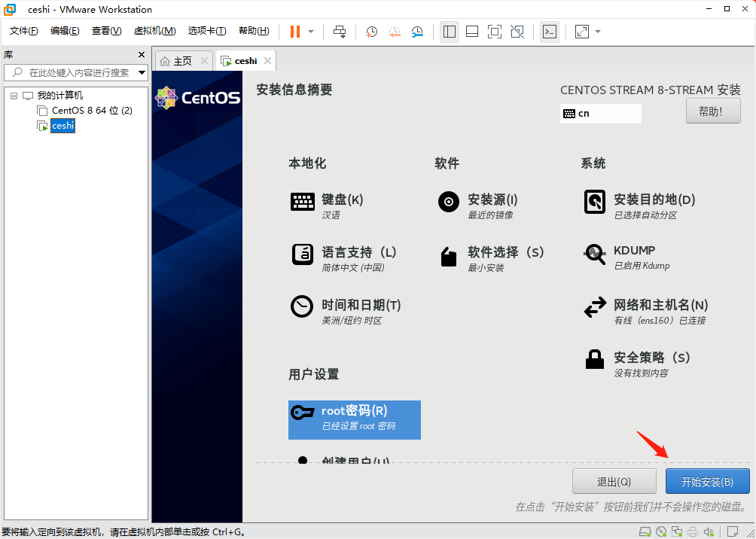Toggle the thumbnail bar visibility

point(474,31)
